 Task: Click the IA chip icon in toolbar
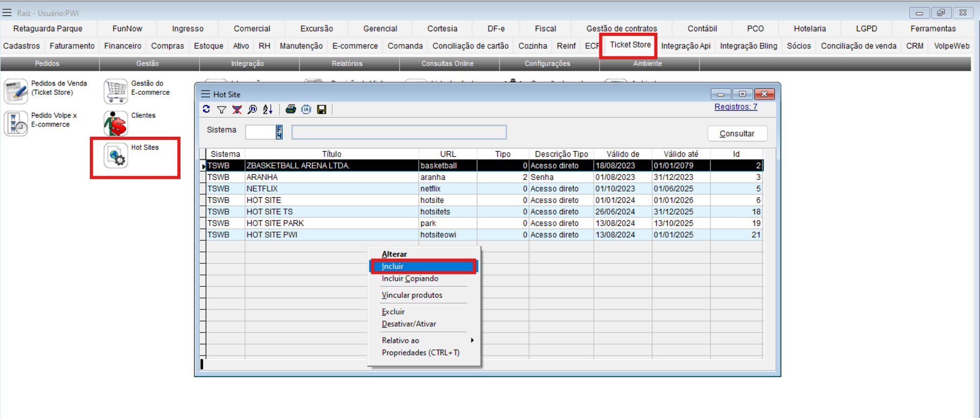pos(306,109)
